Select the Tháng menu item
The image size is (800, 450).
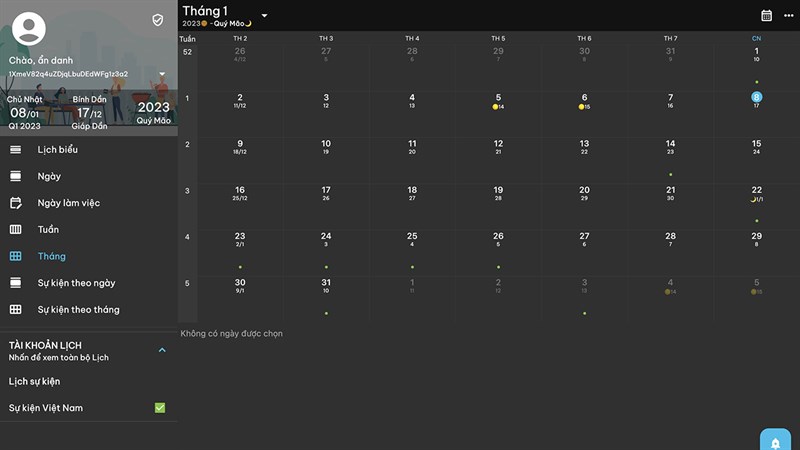pyautogui.click(x=51, y=257)
